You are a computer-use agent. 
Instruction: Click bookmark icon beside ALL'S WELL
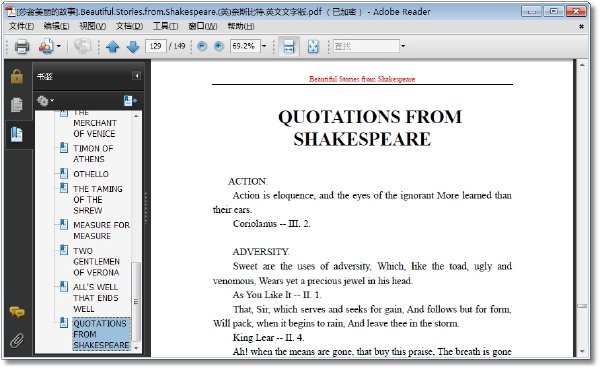(64, 286)
